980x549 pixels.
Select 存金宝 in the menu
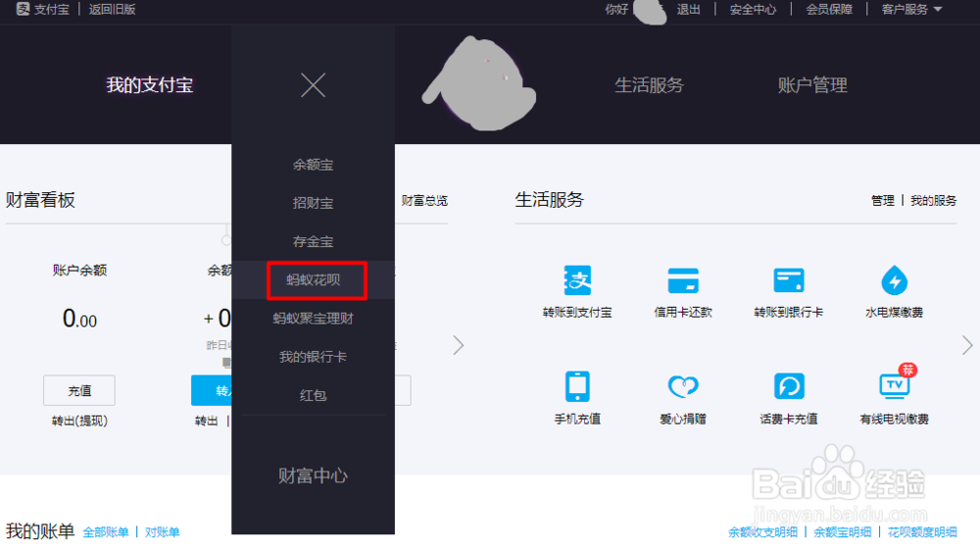[x=314, y=241]
